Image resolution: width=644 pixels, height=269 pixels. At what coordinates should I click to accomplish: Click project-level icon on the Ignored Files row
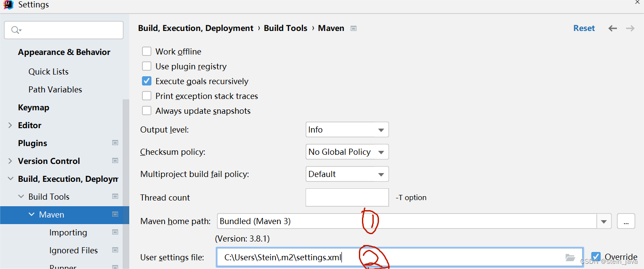pos(115,250)
